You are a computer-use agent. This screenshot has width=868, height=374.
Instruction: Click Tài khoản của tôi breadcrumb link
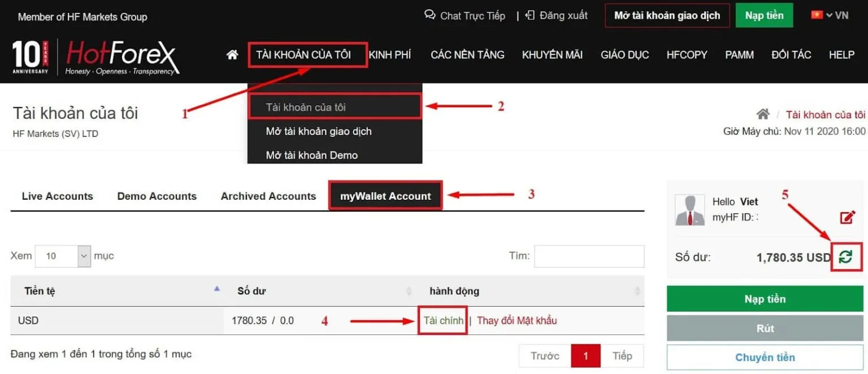825,115
